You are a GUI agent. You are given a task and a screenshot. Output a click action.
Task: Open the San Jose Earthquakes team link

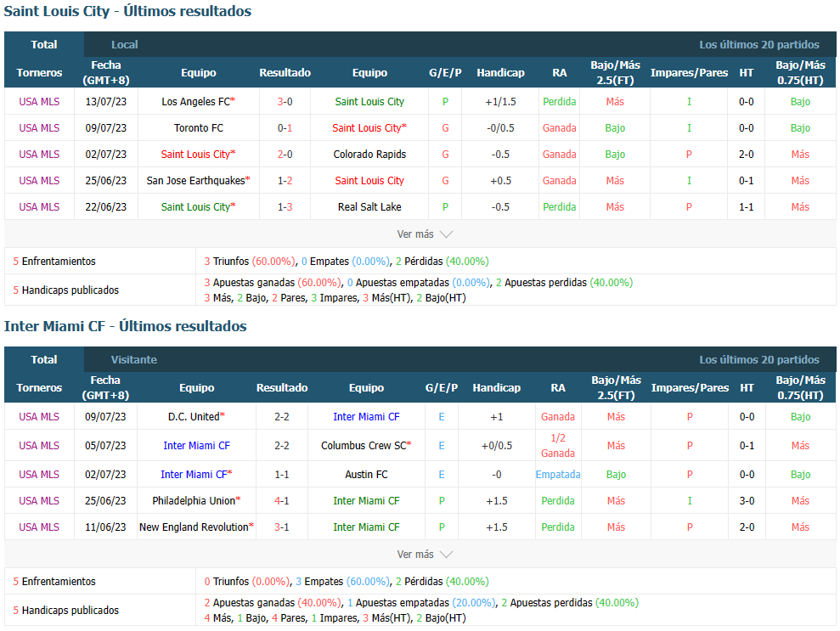coord(198,181)
